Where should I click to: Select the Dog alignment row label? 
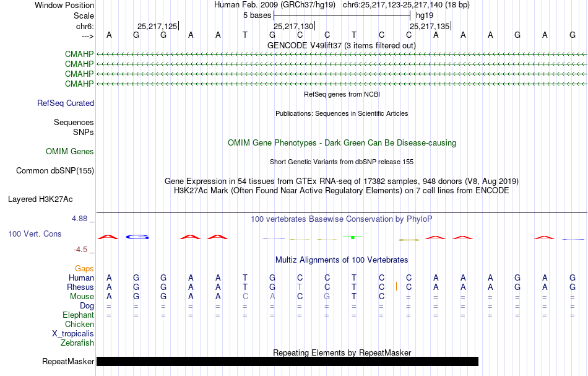87,306
